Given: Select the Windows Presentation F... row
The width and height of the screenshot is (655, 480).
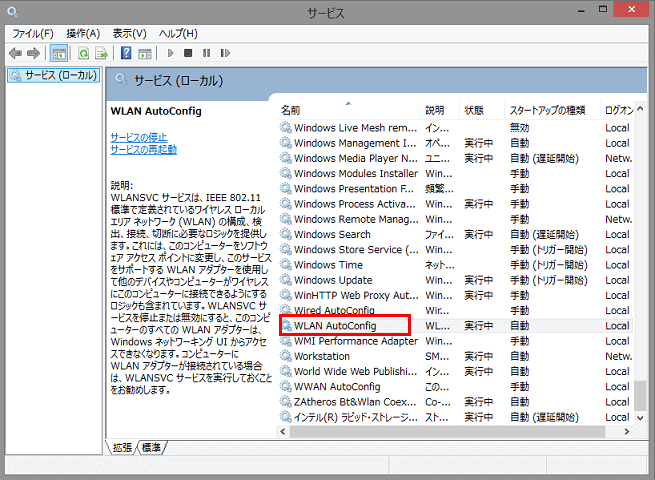Looking at the screenshot, I should coord(456,188).
